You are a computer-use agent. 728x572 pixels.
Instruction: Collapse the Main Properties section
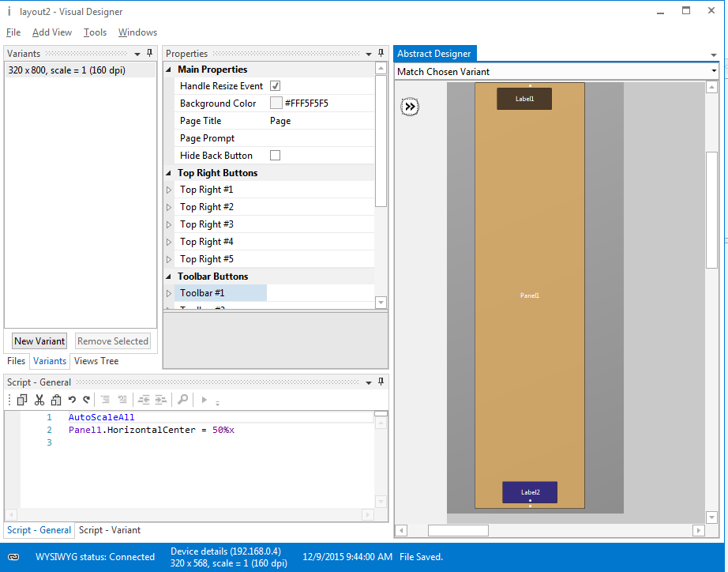pos(168,70)
